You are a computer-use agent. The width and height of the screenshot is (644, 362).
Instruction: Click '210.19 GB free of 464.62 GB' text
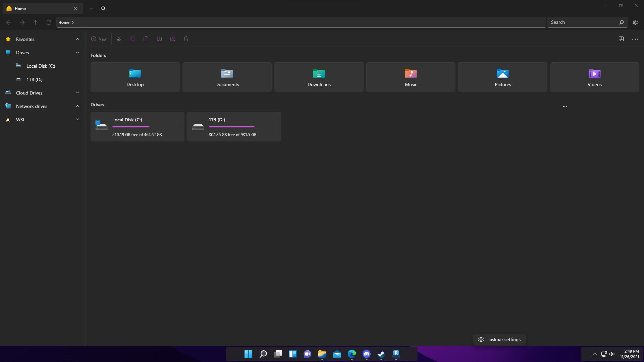point(137,135)
